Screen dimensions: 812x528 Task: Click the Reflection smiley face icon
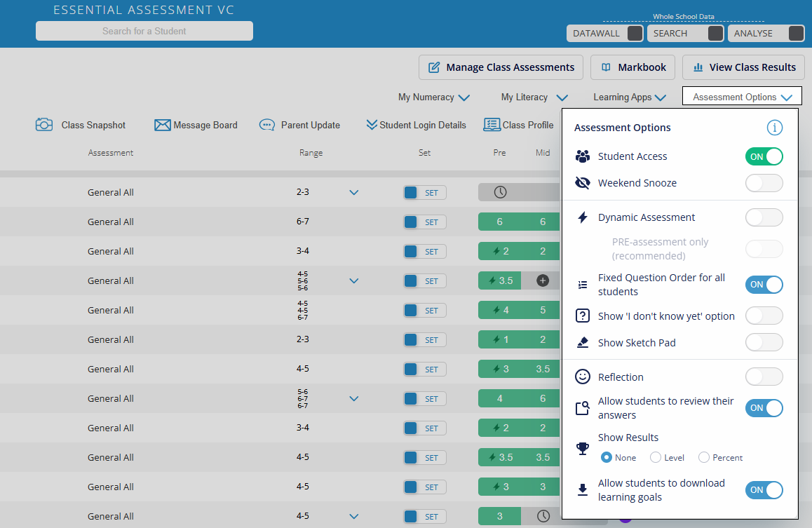pyautogui.click(x=583, y=377)
